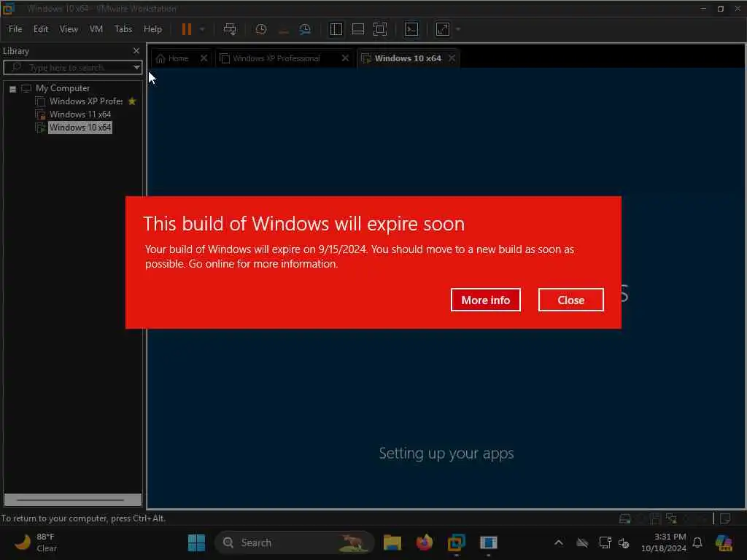Click More info in the expiry warning
Viewport: 747px width, 560px height.
[x=485, y=300]
